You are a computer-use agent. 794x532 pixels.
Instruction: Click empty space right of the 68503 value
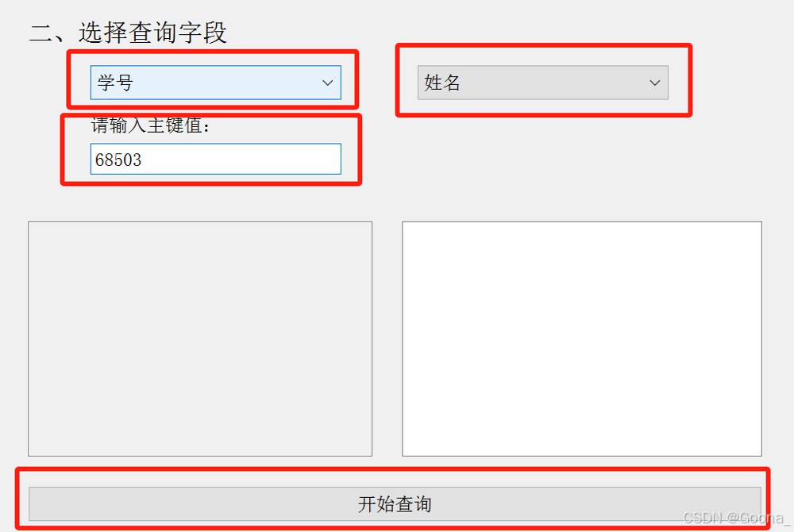(x=241, y=160)
